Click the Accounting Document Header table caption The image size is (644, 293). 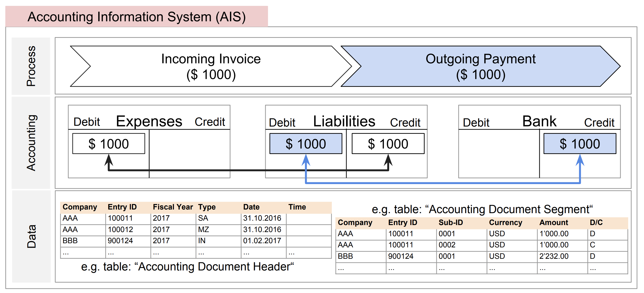tap(187, 267)
